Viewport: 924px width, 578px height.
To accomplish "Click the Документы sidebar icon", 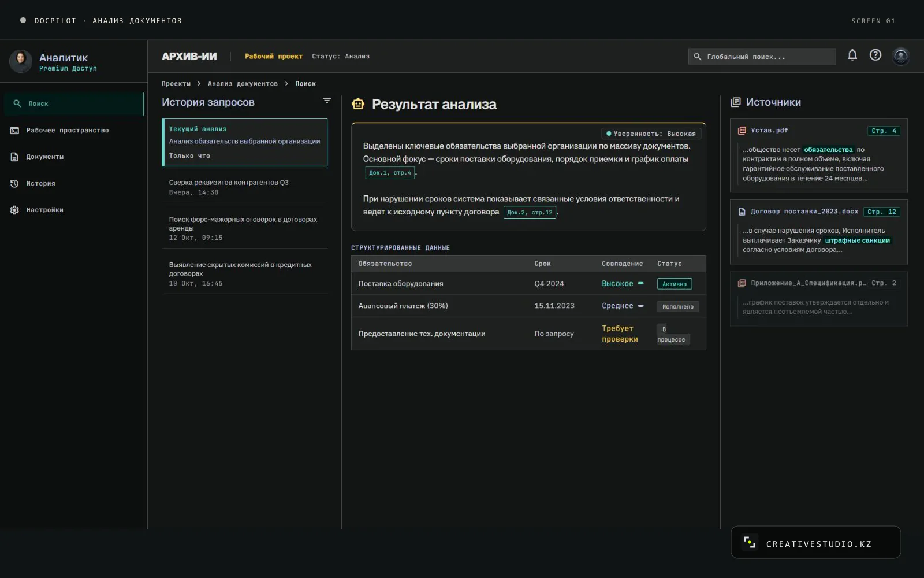I will [x=14, y=157].
